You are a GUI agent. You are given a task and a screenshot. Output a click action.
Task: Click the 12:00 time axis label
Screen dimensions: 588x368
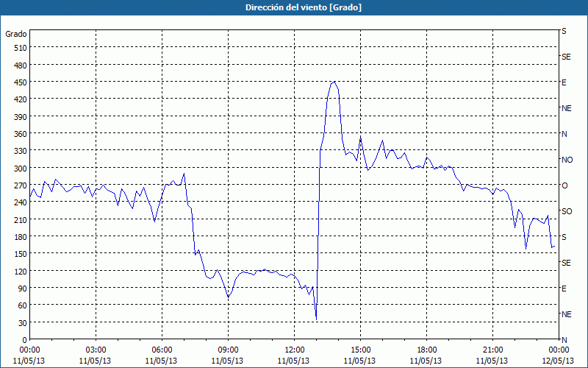pyautogui.click(x=295, y=350)
